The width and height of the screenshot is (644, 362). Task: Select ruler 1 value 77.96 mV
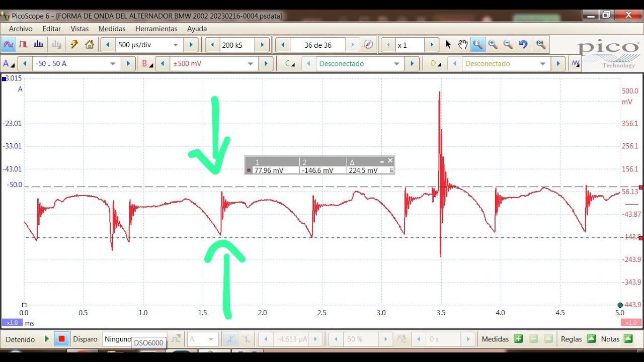269,170
